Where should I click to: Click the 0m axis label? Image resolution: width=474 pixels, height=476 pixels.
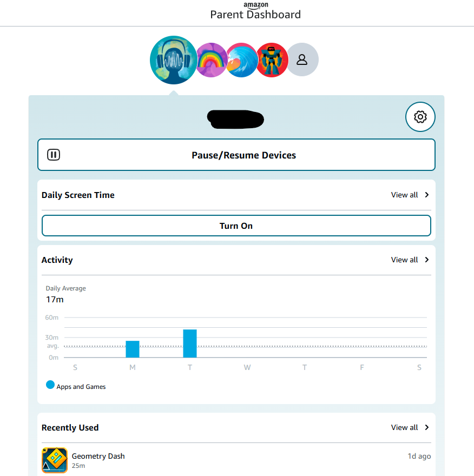coord(54,358)
